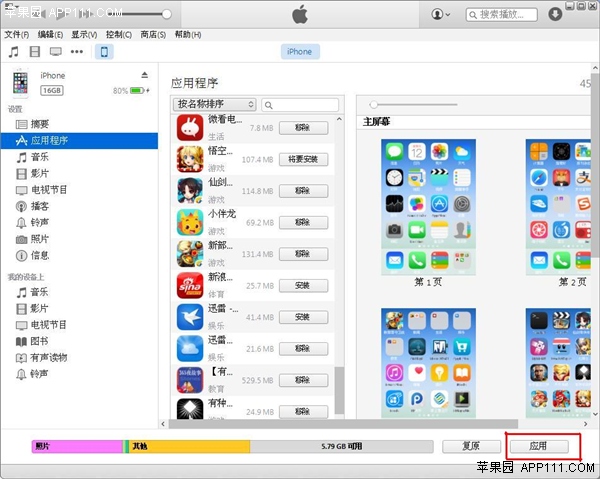Open the 商店 (Store) menu
The image size is (600, 479).
(152, 34)
